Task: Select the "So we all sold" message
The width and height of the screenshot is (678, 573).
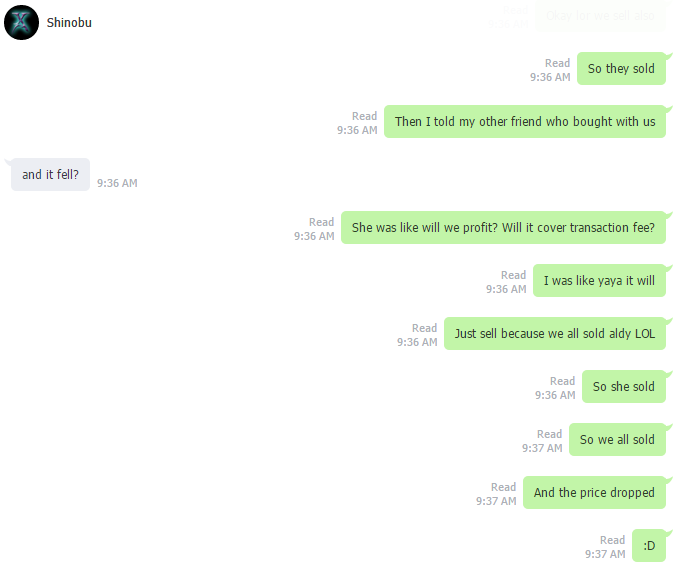Action: pyautogui.click(x=617, y=439)
